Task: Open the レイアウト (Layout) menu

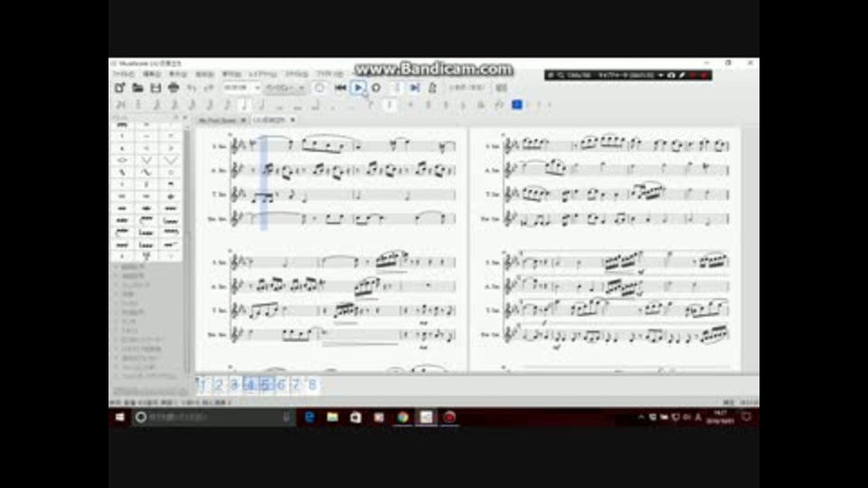Action: click(x=263, y=74)
